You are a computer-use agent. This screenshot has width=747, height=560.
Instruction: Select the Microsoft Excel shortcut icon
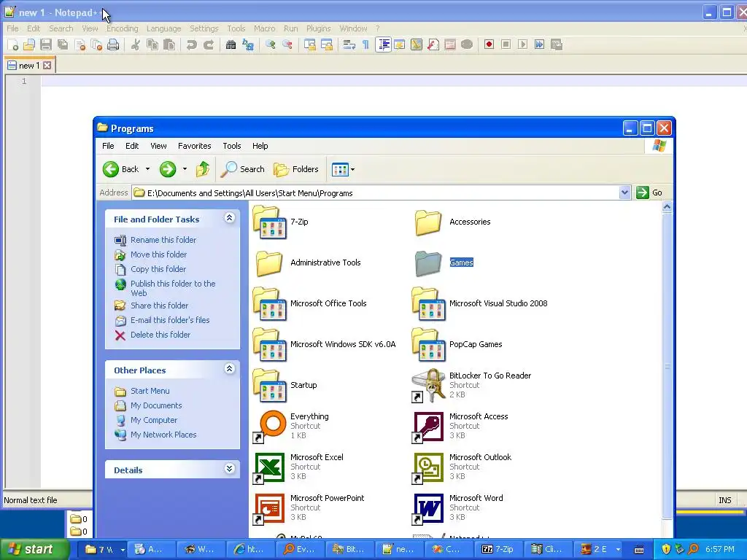click(270, 467)
